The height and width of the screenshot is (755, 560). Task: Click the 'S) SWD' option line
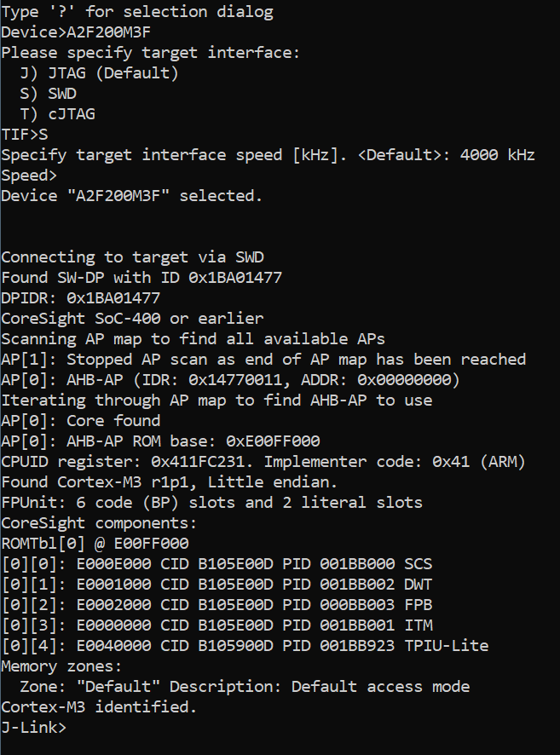click(48, 94)
